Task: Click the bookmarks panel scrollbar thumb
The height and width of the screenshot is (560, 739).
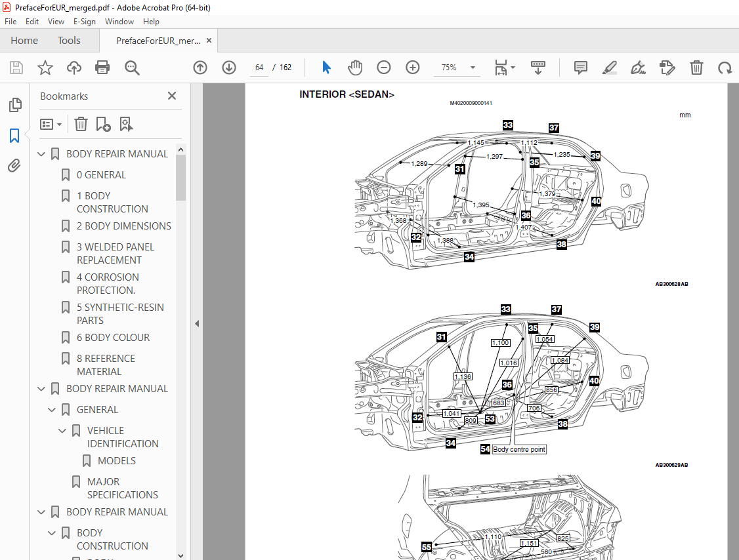Action: click(180, 178)
